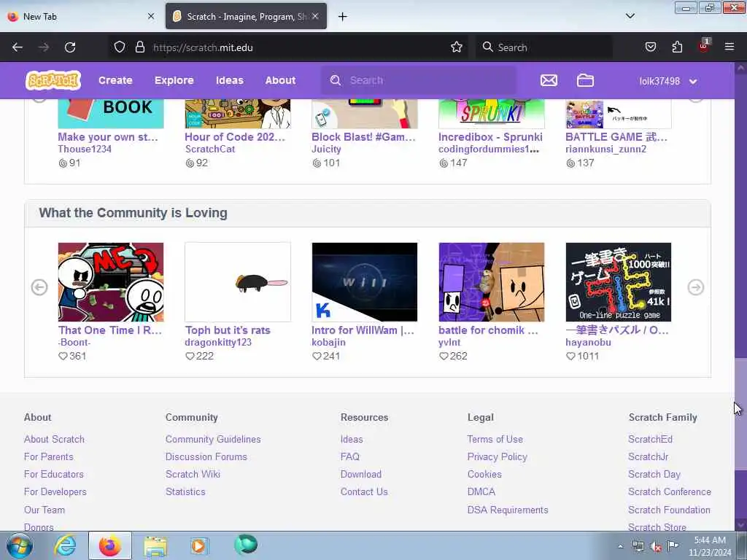Open the For Educators link
This screenshot has width=747, height=560.
tap(54, 474)
